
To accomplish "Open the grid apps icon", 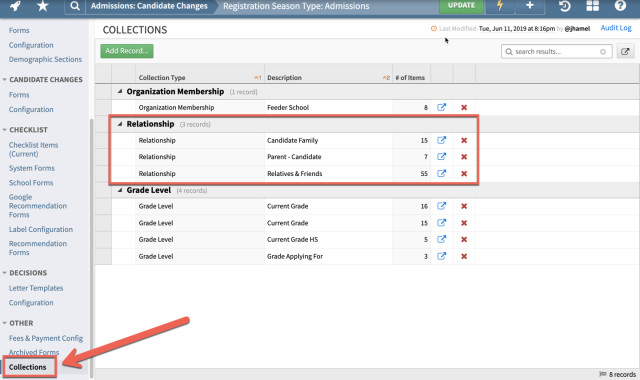I will (592, 6).
